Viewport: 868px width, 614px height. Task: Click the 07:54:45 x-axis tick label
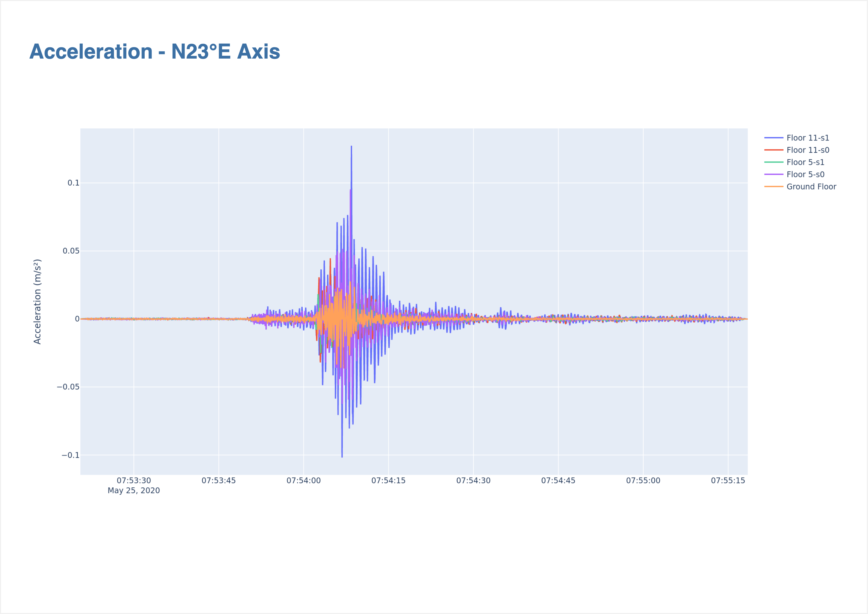tap(558, 480)
